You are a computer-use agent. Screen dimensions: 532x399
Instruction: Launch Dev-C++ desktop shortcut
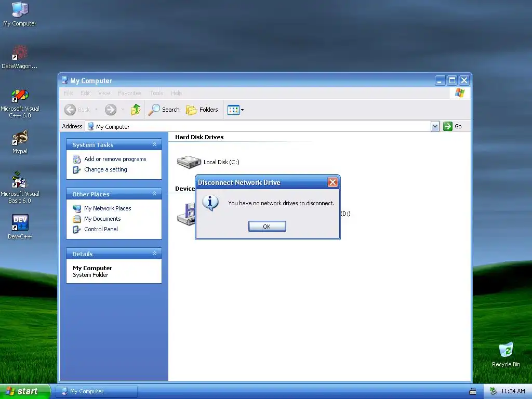[x=20, y=227]
